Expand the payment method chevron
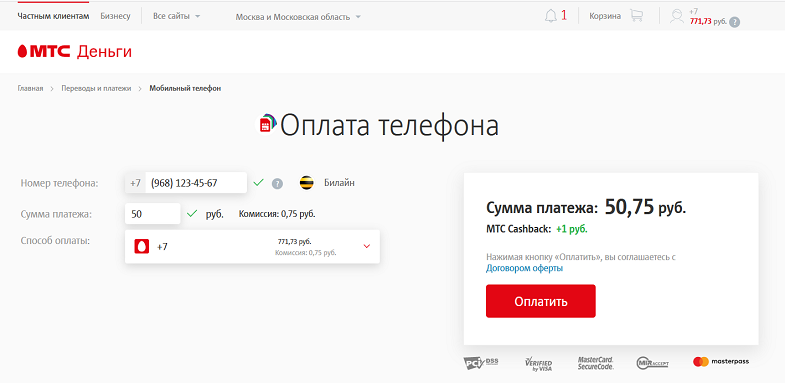The height and width of the screenshot is (383, 785). click(x=366, y=246)
